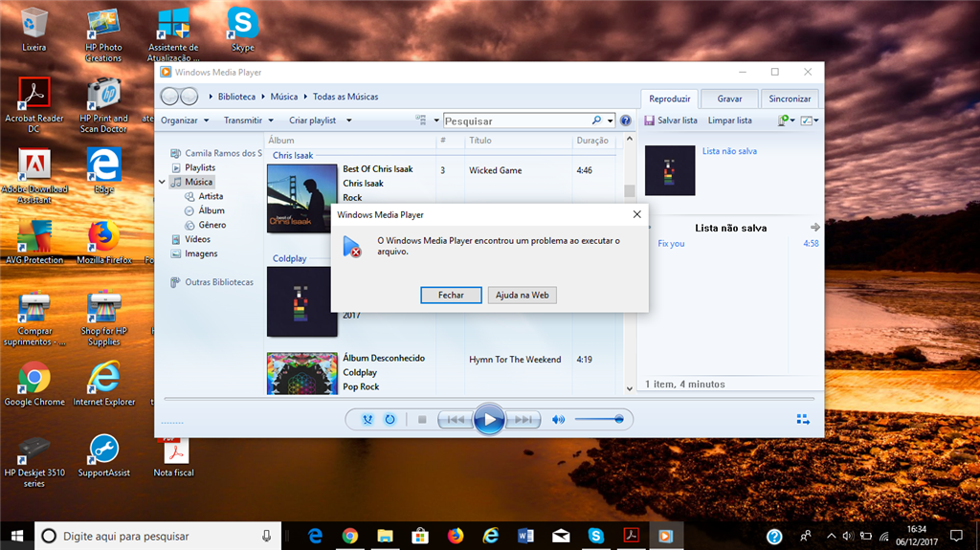The image size is (980, 550).
Task: Click the Título column header
Action: [480, 141]
